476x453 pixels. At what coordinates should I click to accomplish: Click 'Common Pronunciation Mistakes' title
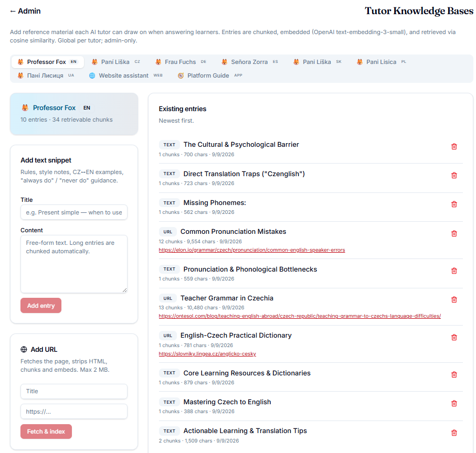click(x=233, y=232)
